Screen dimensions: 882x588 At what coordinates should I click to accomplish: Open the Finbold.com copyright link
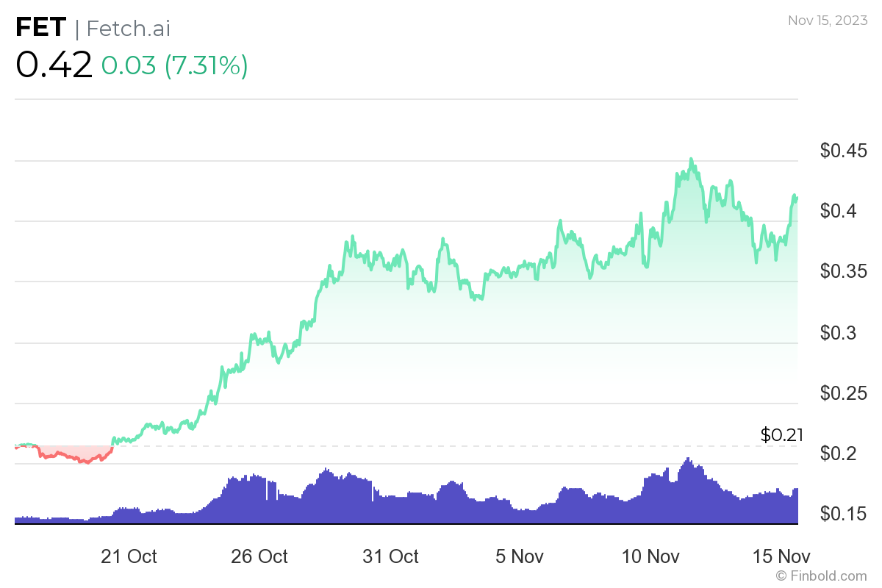pyautogui.click(x=821, y=576)
